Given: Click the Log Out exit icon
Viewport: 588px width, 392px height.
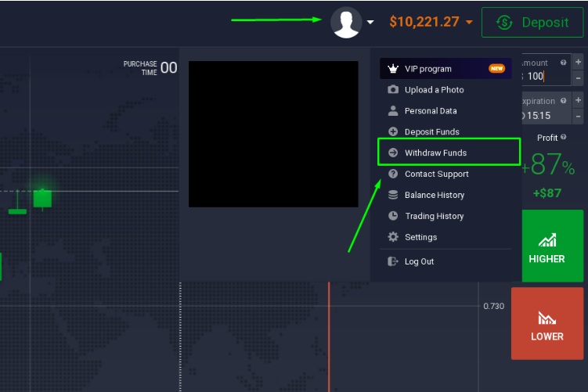Looking at the screenshot, I should point(393,261).
